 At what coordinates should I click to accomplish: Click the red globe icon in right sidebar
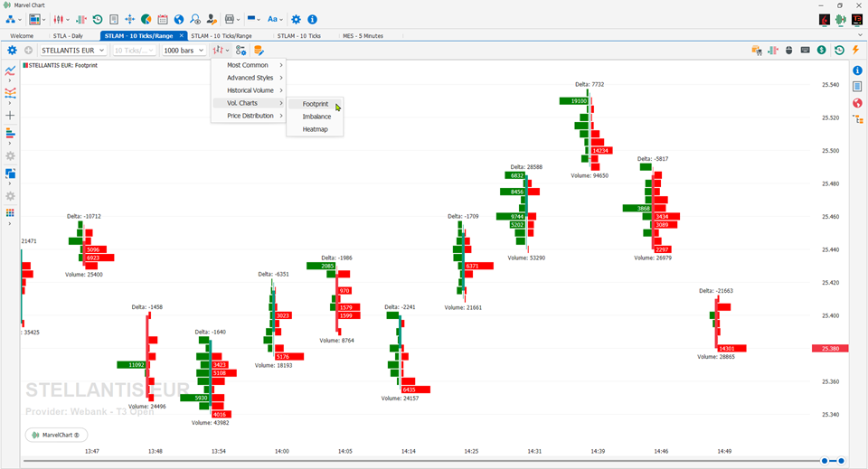pyautogui.click(x=857, y=103)
